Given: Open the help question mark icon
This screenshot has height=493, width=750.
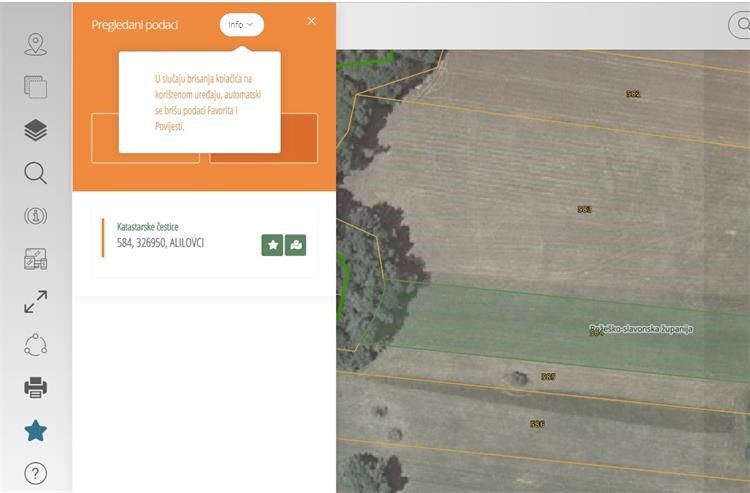Looking at the screenshot, I should click(36, 473).
